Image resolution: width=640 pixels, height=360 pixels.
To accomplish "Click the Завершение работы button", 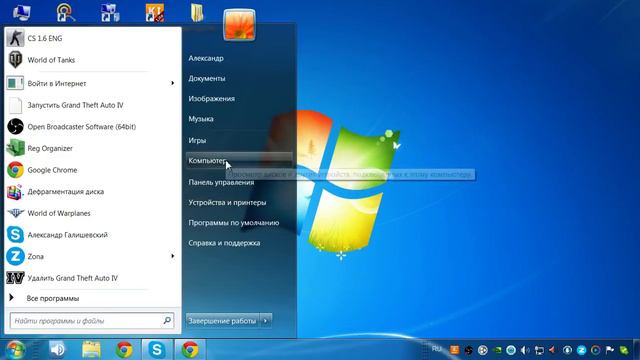I will 222,321.
